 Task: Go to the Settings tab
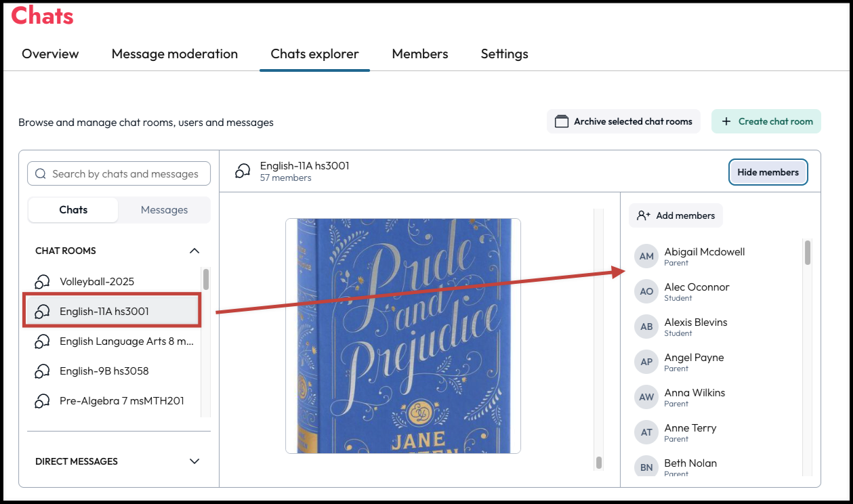click(505, 54)
